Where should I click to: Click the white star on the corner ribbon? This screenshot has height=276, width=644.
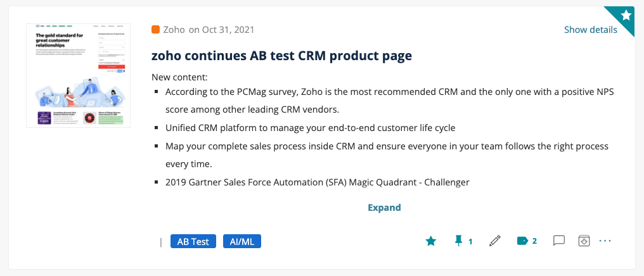click(x=626, y=16)
